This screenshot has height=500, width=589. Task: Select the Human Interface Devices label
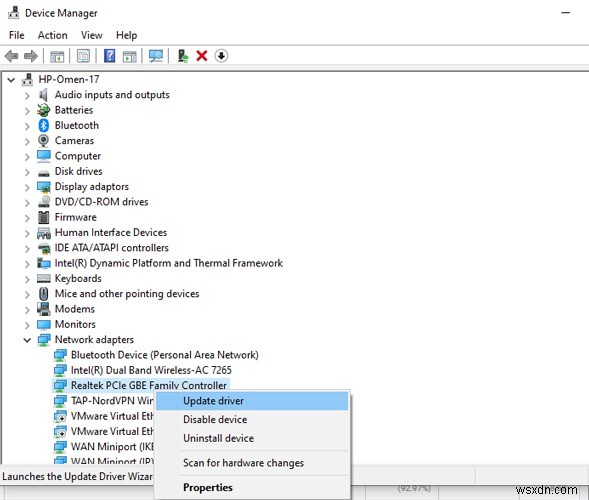coord(111,233)
